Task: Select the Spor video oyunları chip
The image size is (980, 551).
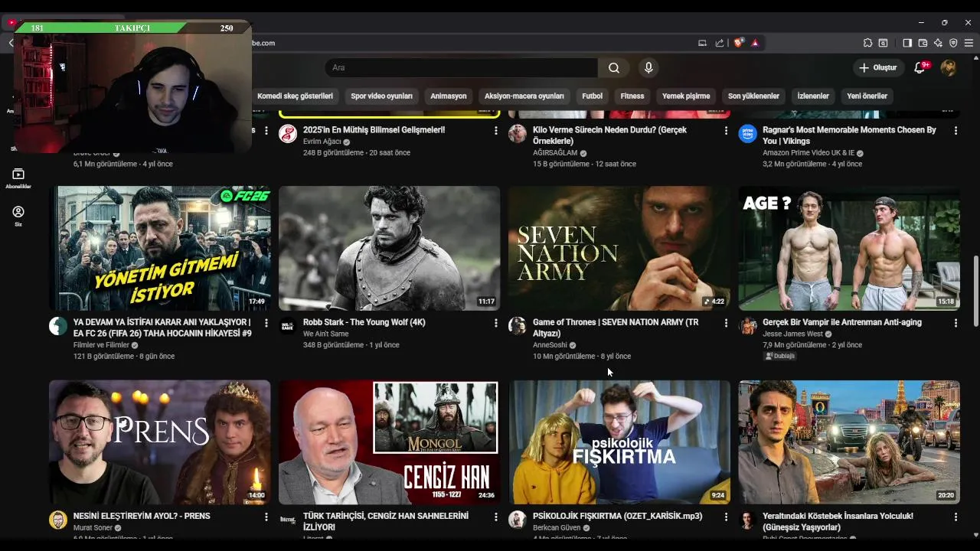Action: click(381, 96)
